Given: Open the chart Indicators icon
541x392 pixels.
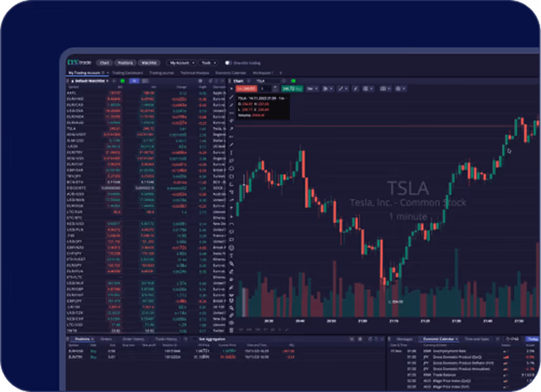Looking at the screenshot, I should (x=368, y=89).
